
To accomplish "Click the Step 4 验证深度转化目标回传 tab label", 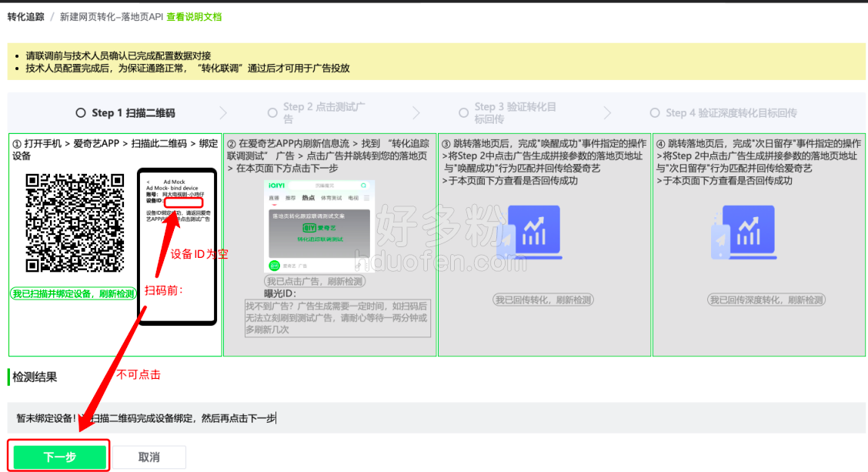I will click(x=731, y=113).
